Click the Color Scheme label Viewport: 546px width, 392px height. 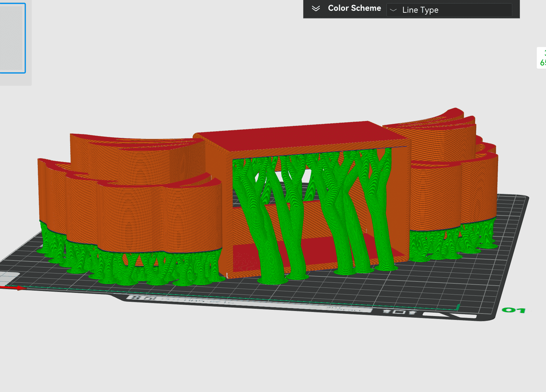click(x=354, y=8)
